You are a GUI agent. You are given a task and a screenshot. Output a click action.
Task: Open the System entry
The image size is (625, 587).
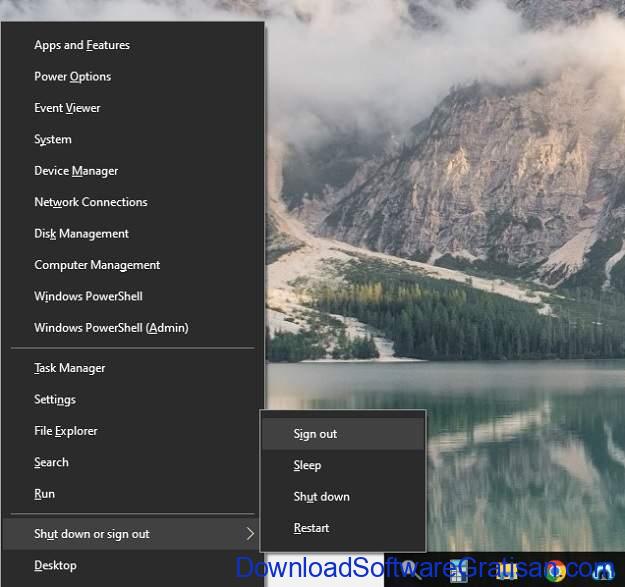click(132, 139)
